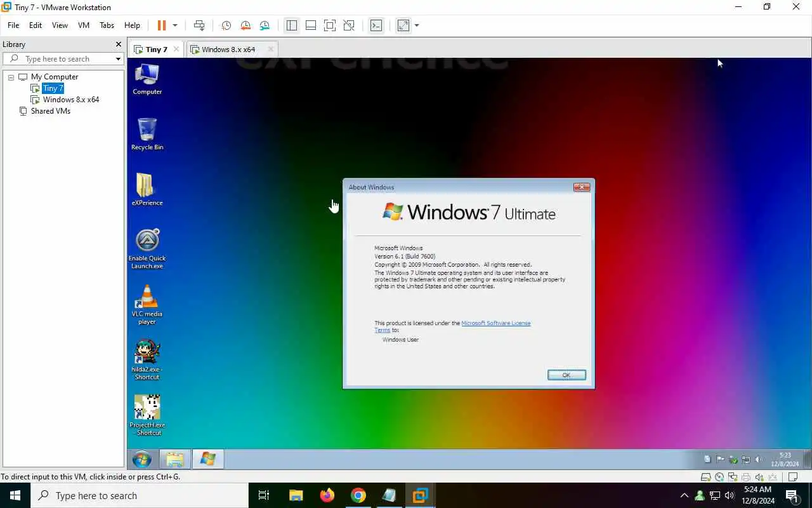Click the ProjectFf.exe shortcut icon

[147, 415]
